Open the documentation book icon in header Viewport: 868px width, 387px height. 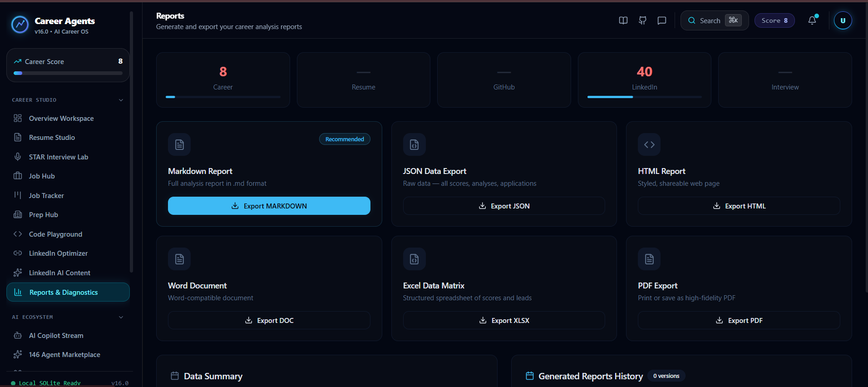(x=623, y=20)
